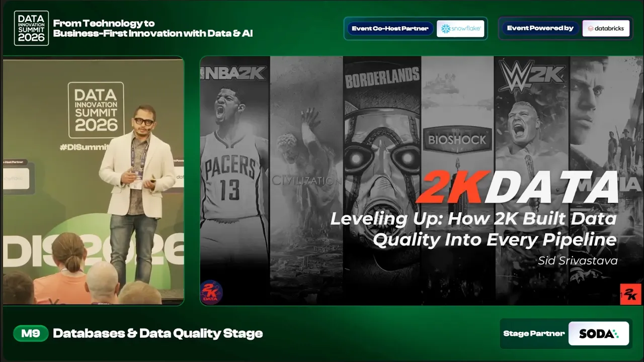Click the Borderlands title logo
Screen dimensions: 644x362
pos(382,78)
